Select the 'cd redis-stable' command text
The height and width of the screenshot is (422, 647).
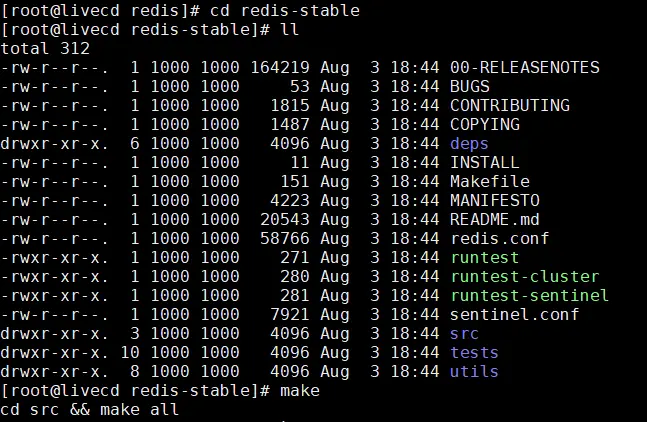(x=285, y=10)
